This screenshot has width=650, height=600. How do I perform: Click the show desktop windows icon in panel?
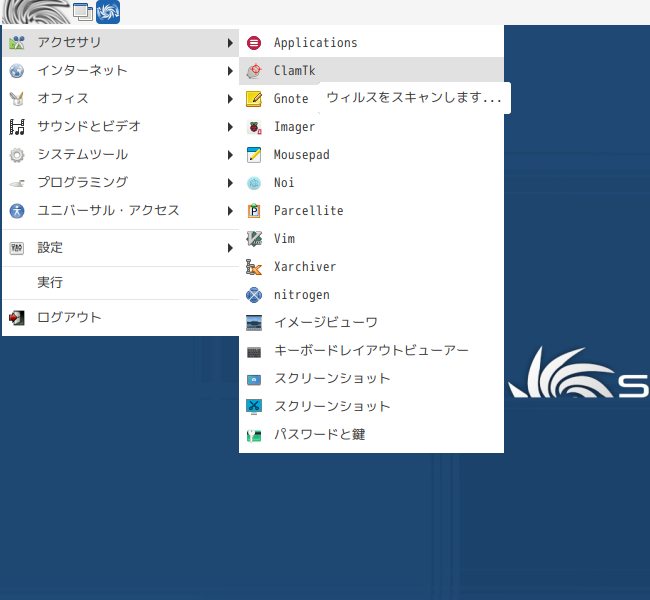coord(83,12)
